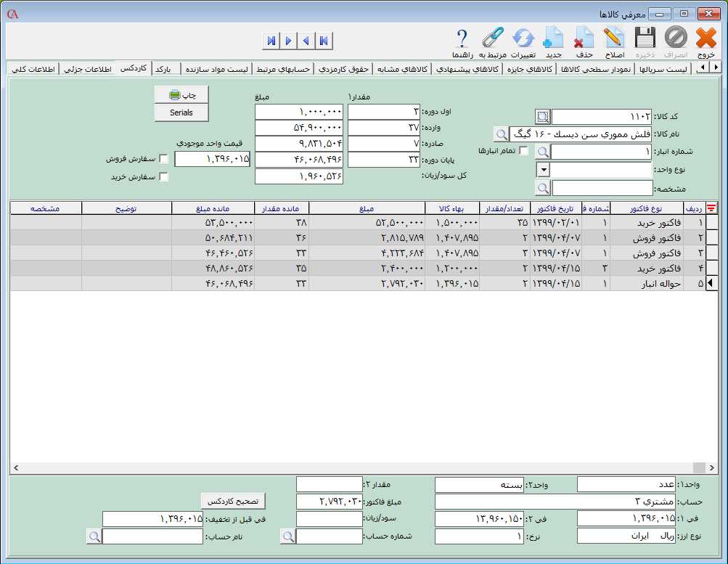Click magnifier next to نام کالا field
This screenshot has width=728, height=564.
(x=501, y=134)
